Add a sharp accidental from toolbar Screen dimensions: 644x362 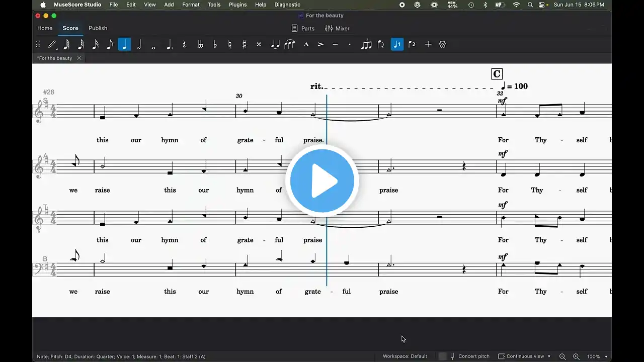(x=245, y=44)
